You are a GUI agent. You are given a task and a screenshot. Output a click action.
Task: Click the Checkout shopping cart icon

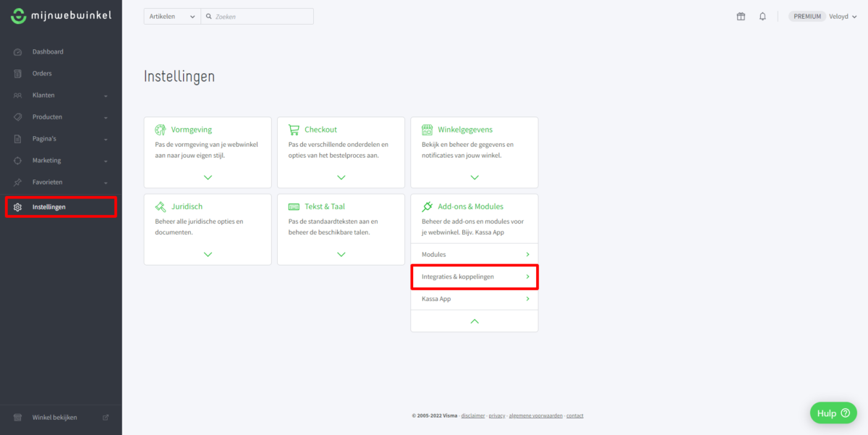pos(294,130)
